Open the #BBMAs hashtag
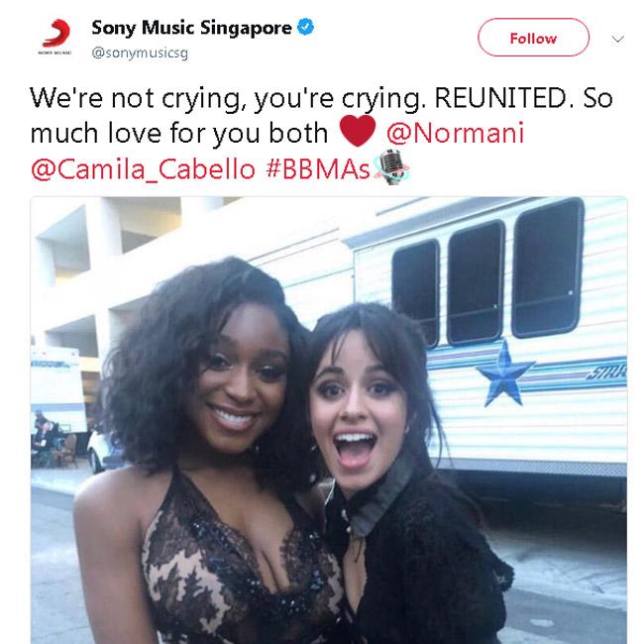This screenshot has width=644, height=644. 318,169
